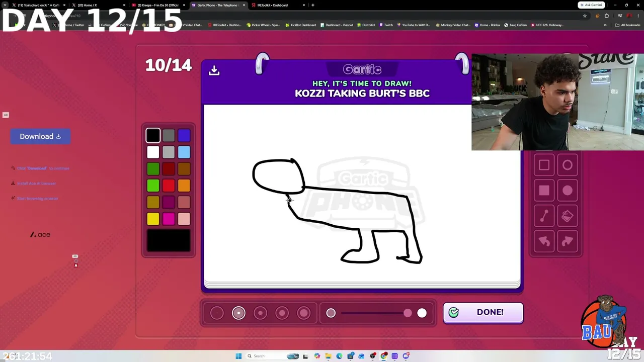The height and width of the screenshot is (362, 644).
Task: Pick the salmon color swatch
Action: point(184,202)
